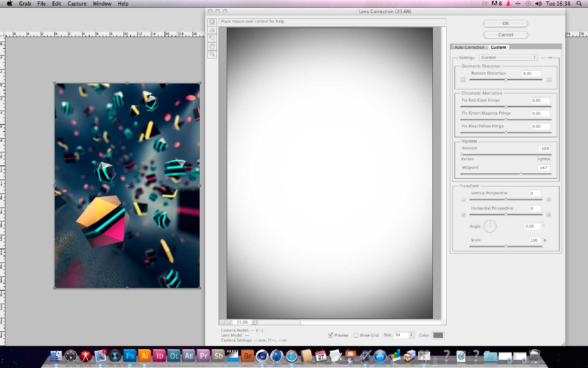Select the Zoom magnifier tool

[x=212, y=54]
